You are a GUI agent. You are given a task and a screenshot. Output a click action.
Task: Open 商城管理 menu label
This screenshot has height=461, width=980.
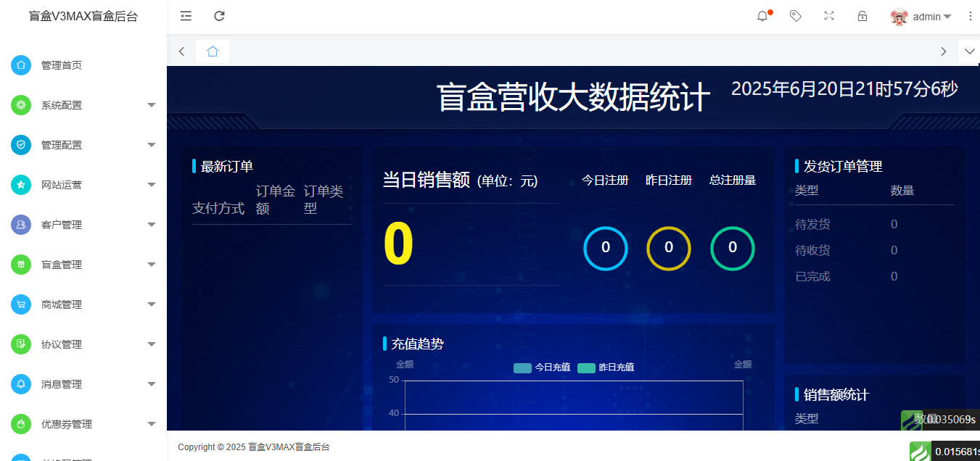(x=62, y=304)
